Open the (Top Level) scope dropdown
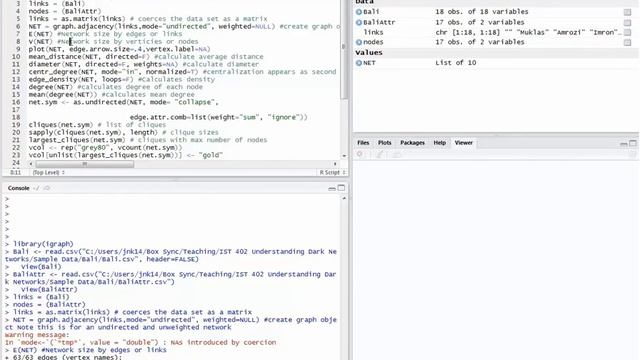 tap(49, 173)
